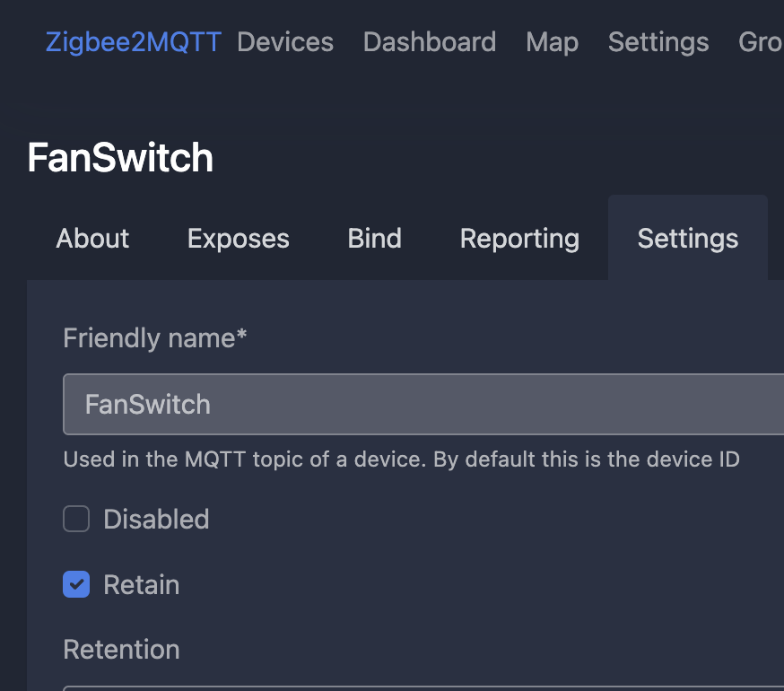Click the 'Retain' label text
This screenshot has height=691, width=784.
point(142,585)
